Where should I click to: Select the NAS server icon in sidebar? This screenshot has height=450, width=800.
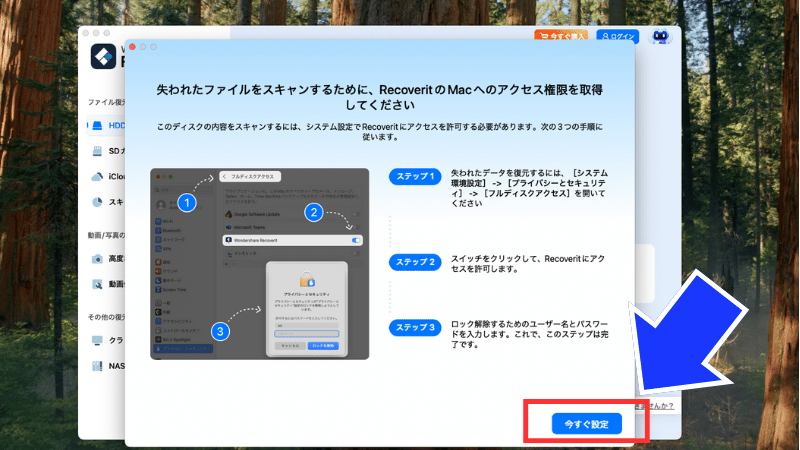click(97, 366)
